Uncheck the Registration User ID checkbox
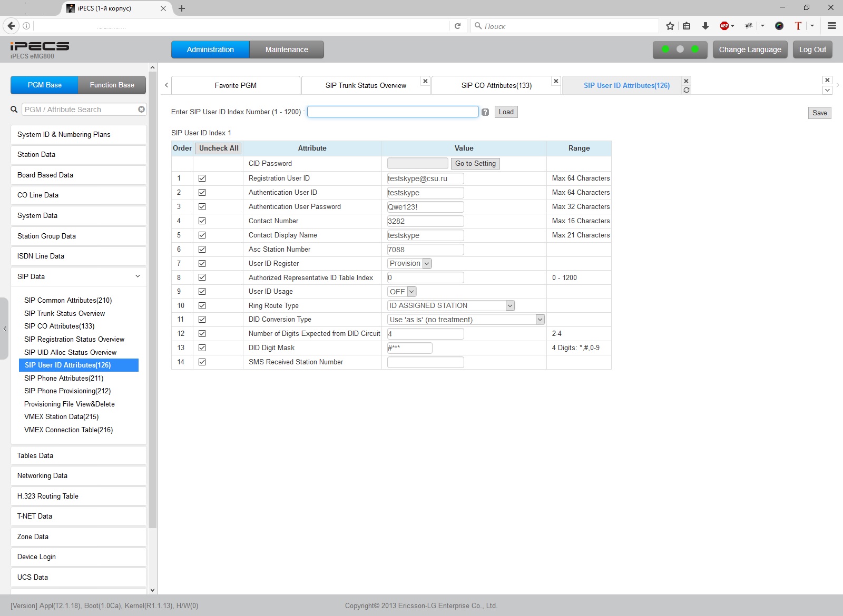Screen dimensions: 843x616 click(202, 178)
